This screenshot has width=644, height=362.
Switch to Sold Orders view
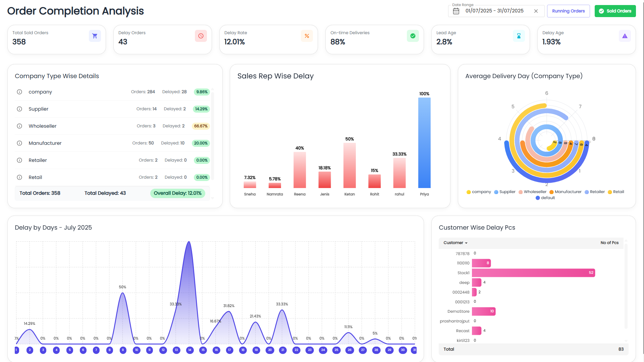coord(615,11)
